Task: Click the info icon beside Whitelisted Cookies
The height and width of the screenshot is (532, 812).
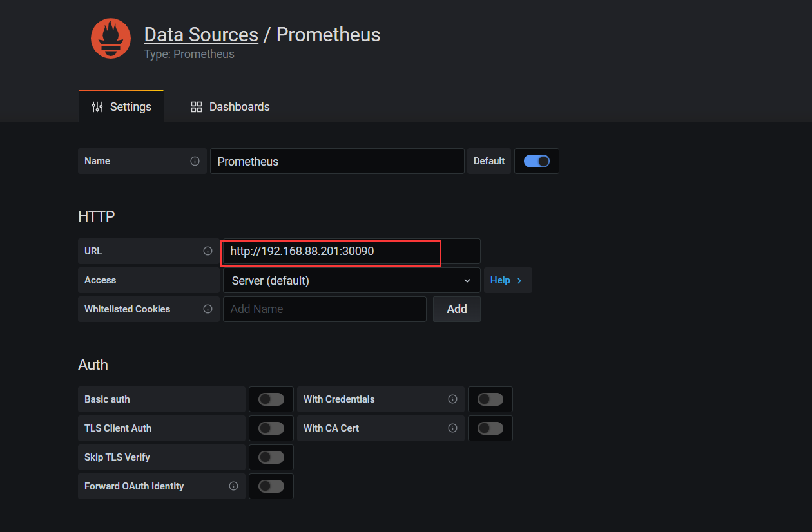Action: (208, 309)
